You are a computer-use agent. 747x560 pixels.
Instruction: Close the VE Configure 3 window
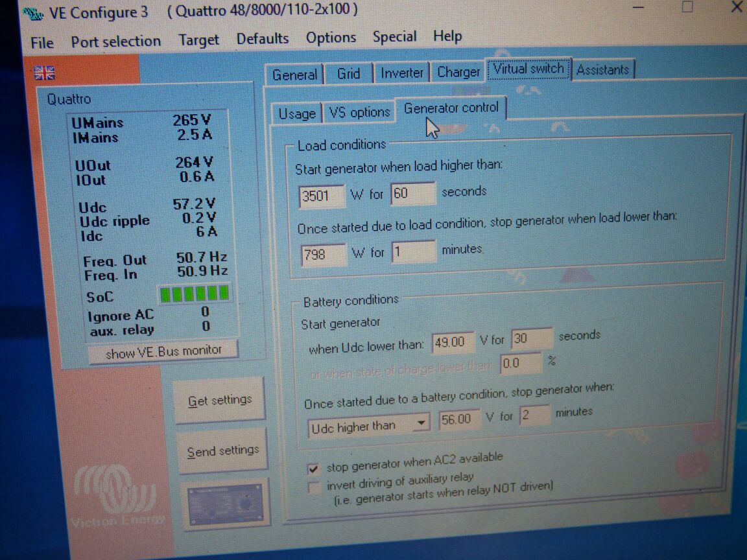737,8
